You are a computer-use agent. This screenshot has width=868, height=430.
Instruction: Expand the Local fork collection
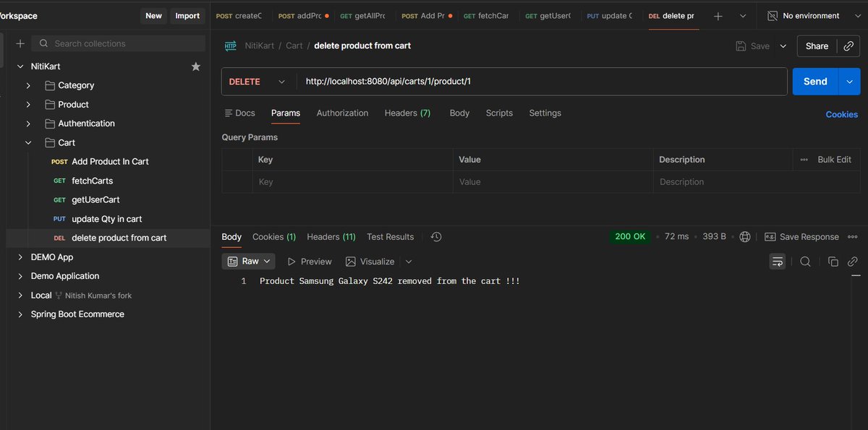point(20,296)
